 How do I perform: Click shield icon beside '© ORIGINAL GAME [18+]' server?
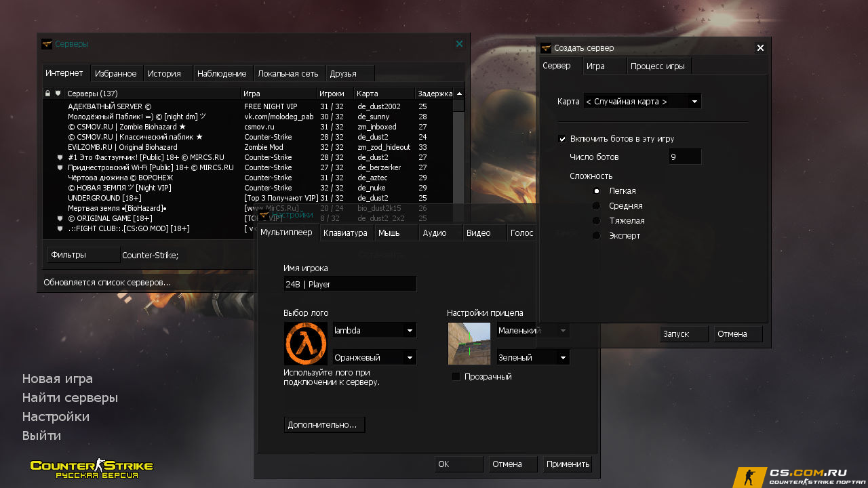tap(60, 218)
